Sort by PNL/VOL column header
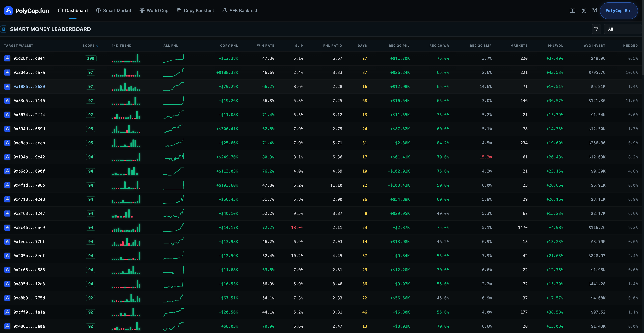Image resolution: width=644 pixels, height=333 pixels. (x=555, y=45)
